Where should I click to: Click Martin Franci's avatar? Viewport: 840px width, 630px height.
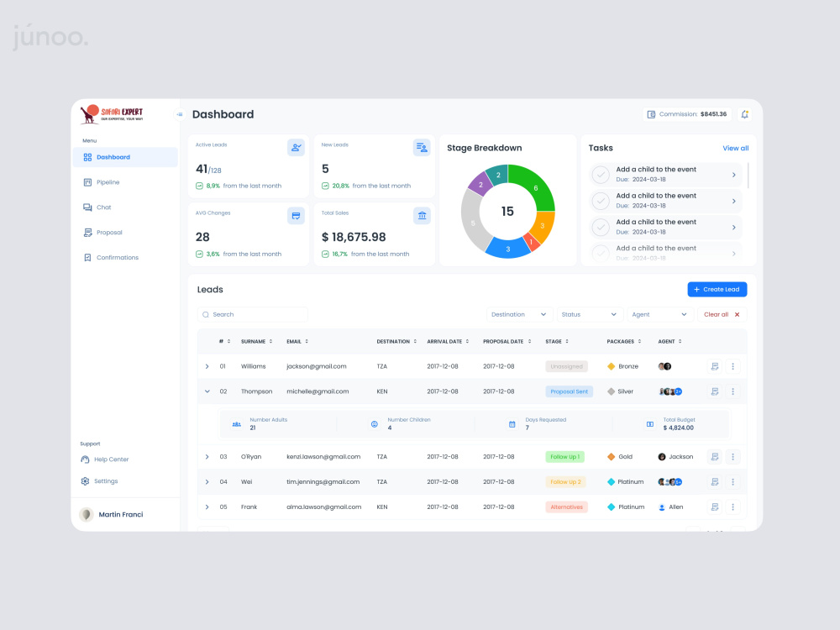[x=87, y=514]
